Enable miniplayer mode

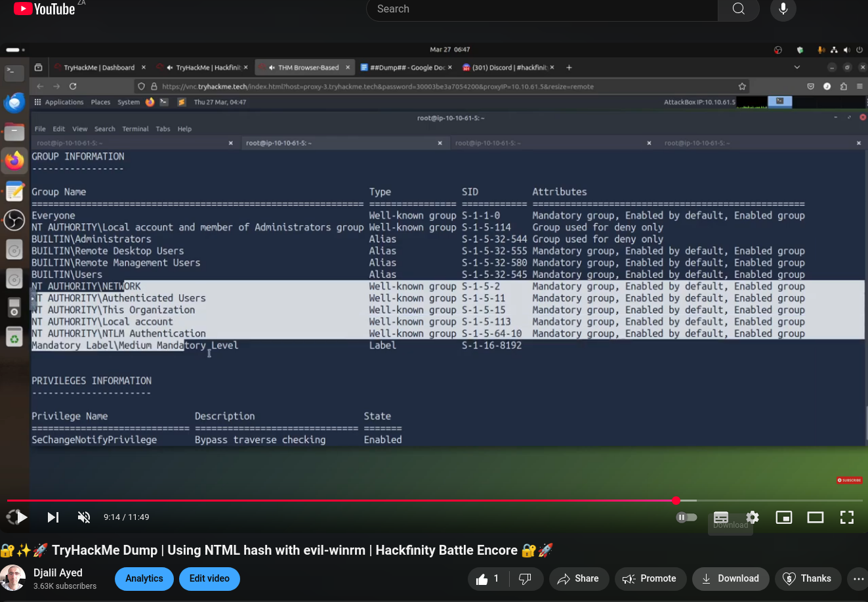pos(784,517)
